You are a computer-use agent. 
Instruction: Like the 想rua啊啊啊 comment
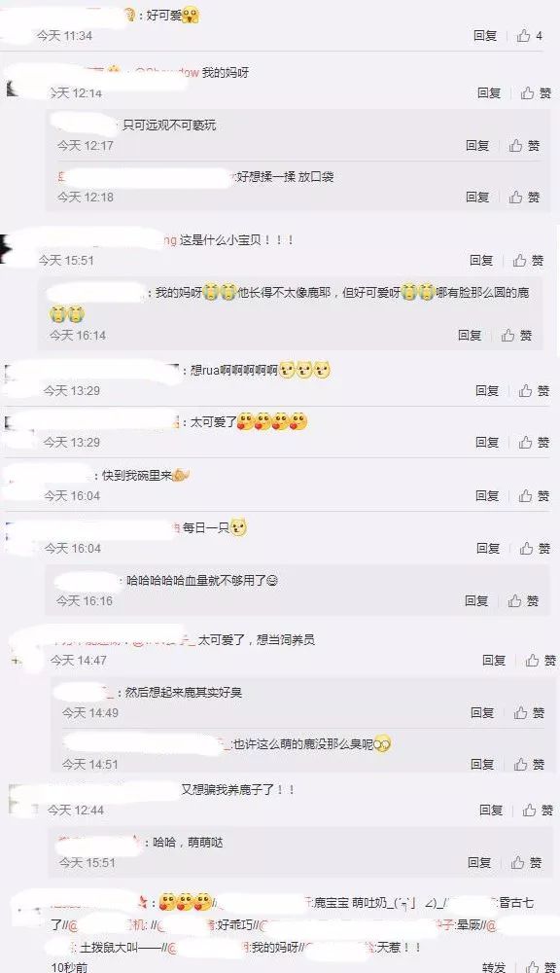pos(535,390)
